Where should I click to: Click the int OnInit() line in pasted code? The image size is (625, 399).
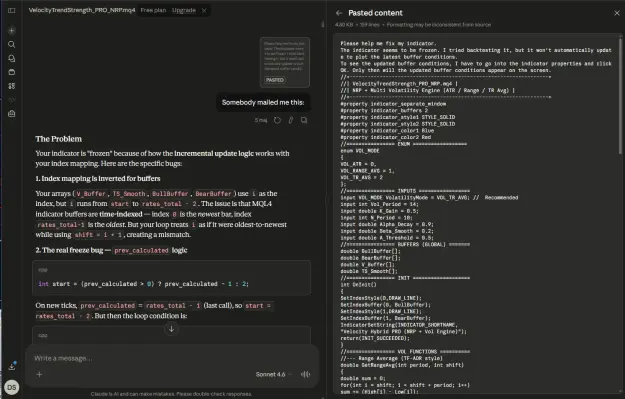click(x=358, y=285)
